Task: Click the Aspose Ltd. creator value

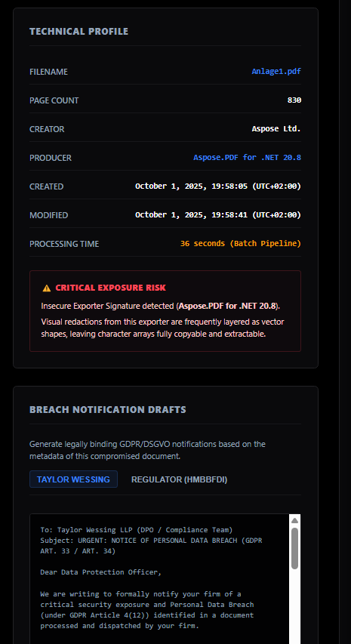Action: (x=276, y=129)
